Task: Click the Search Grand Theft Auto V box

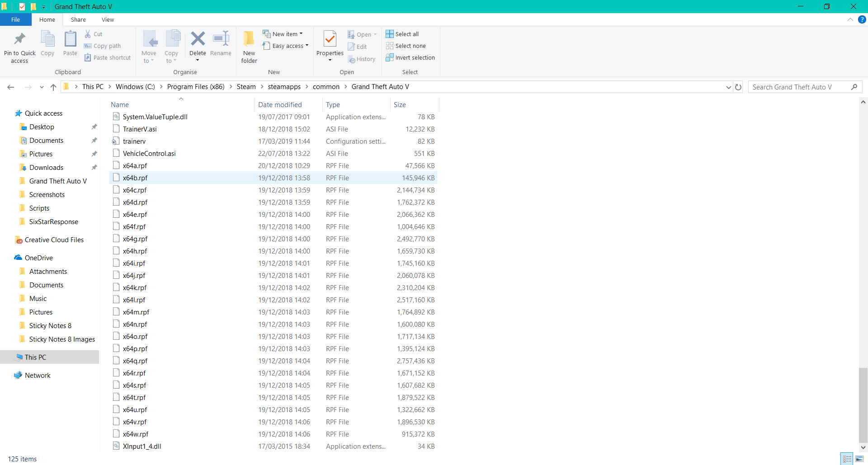Action: point(799,87)
